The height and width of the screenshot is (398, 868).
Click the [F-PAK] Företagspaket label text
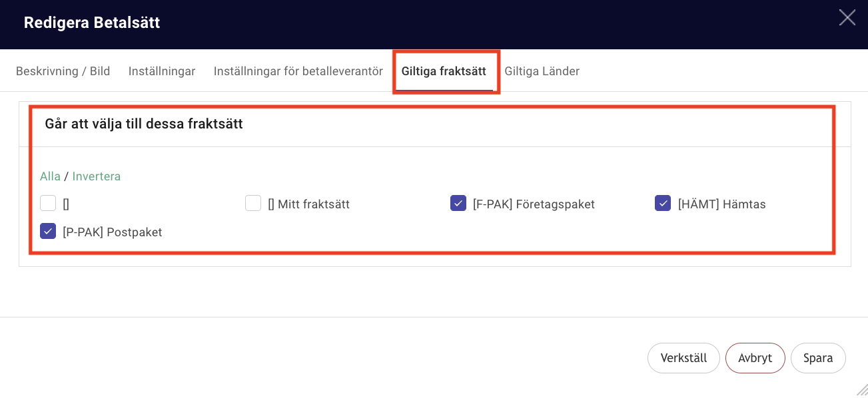534,204
